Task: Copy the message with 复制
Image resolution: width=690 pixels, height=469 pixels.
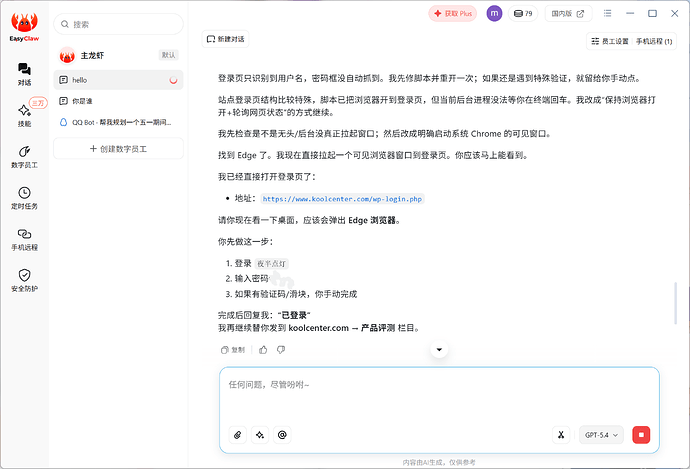Action: [x=233, y=350]
